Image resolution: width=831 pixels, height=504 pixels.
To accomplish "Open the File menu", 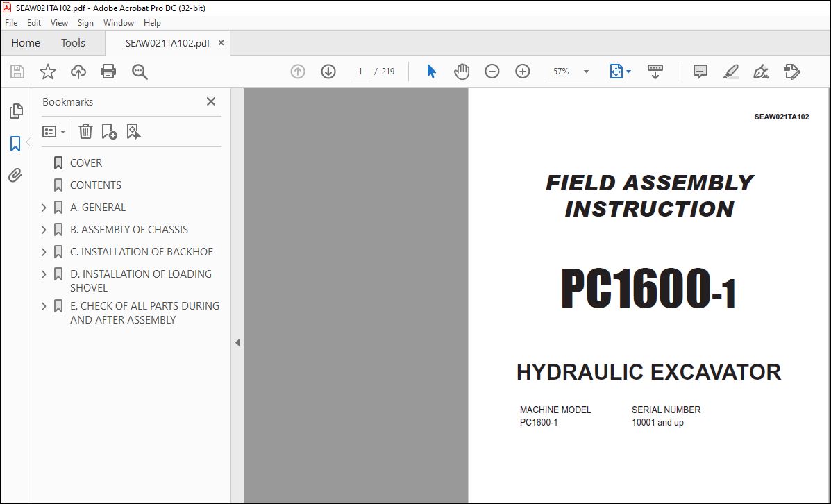I will (x=11, y=23).
